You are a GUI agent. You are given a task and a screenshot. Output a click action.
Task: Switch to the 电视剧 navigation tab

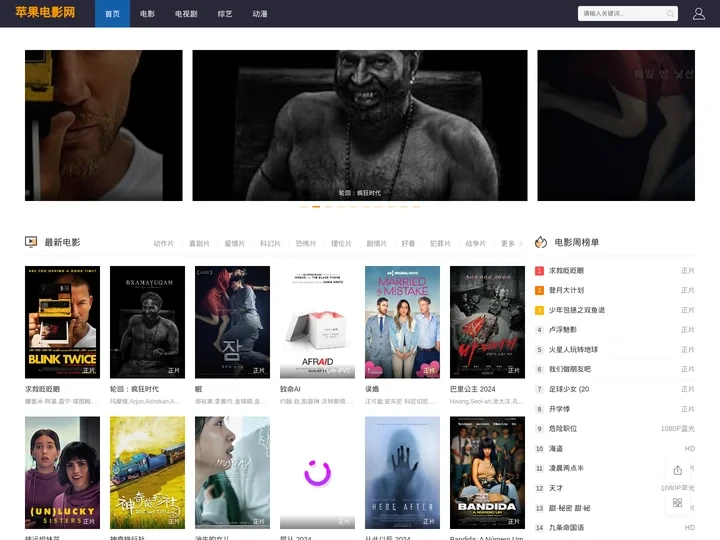[186, 14]
